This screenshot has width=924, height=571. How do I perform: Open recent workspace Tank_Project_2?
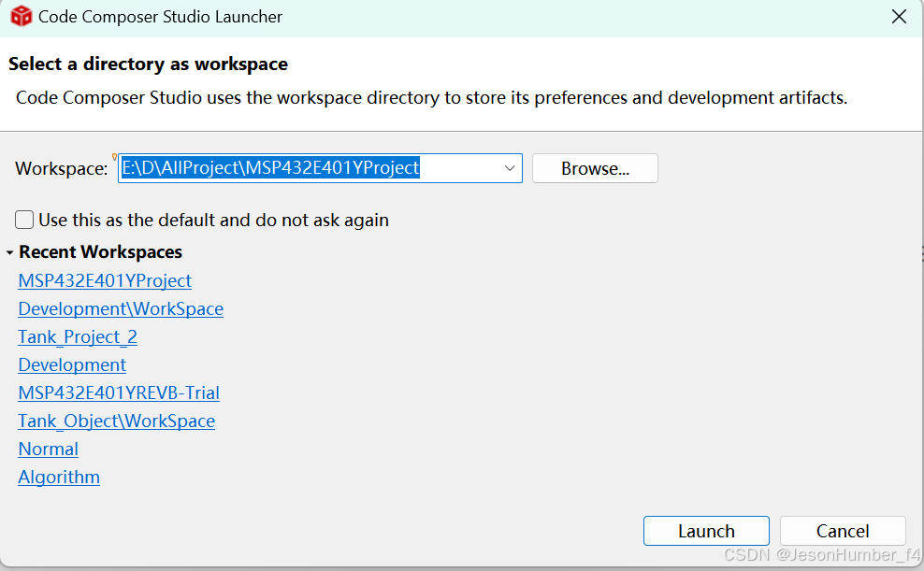[78, 336]
